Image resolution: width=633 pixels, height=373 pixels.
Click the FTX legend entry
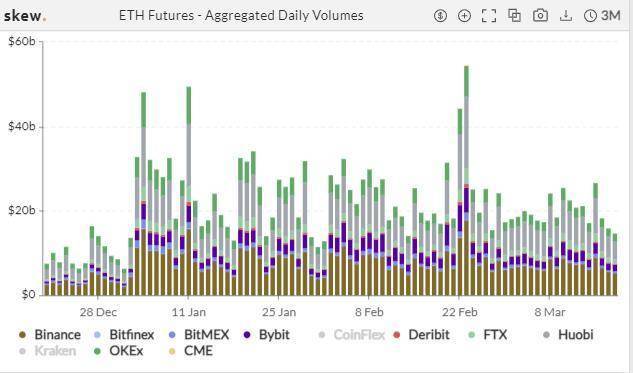click(x=488, y=335)
